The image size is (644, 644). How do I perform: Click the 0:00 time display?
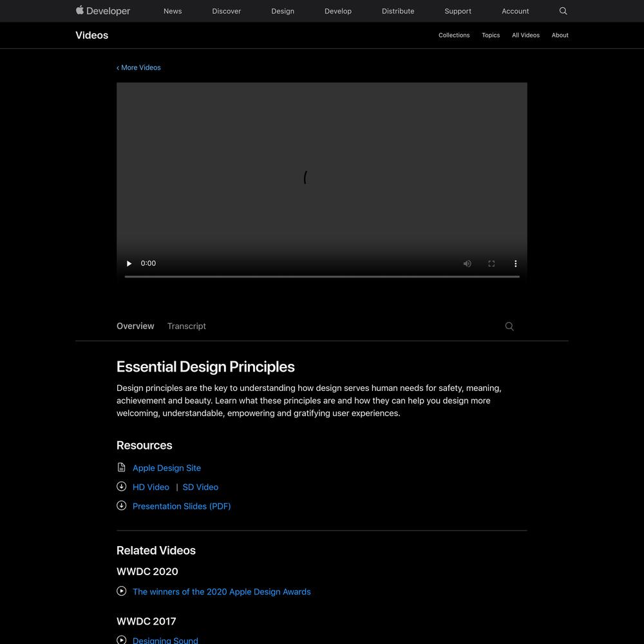click(x=148, y=263)
